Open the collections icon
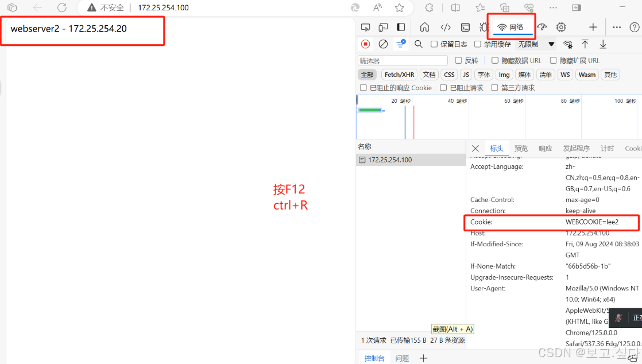The width and height of the screenshot is (642, 364). point(505,7)
